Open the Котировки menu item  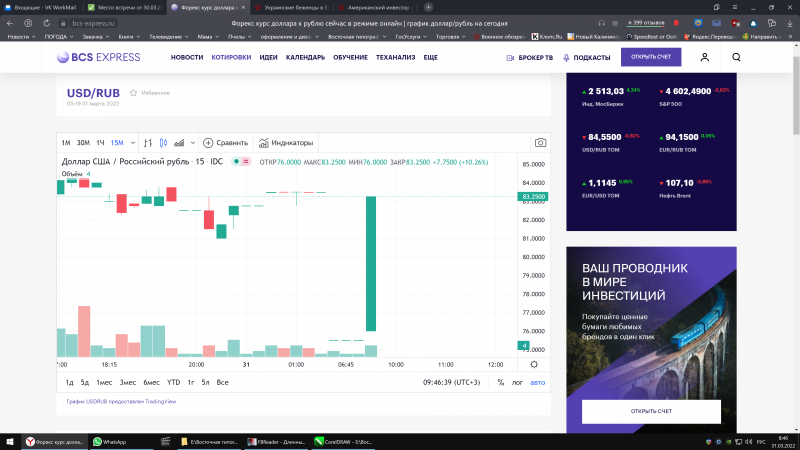click(231, 58)
